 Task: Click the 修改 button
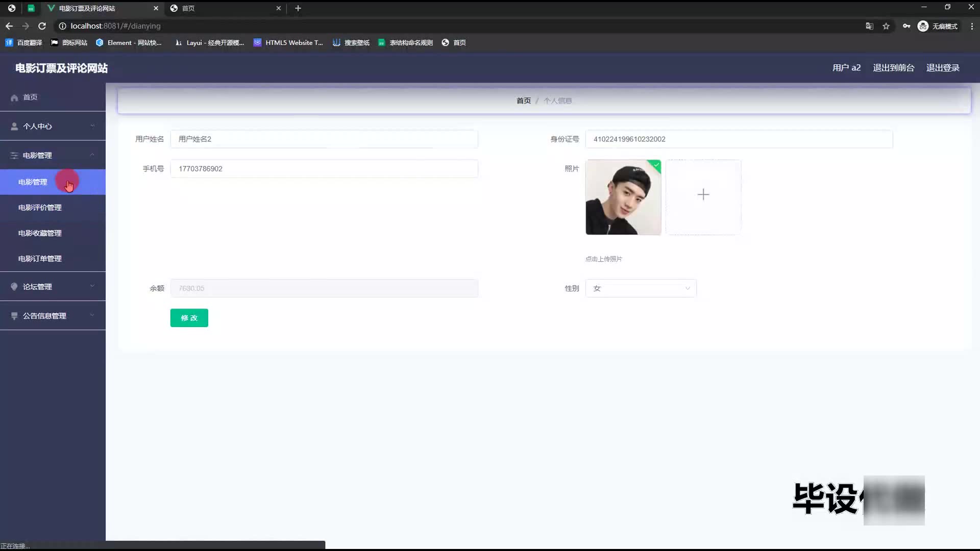(189, 318)
